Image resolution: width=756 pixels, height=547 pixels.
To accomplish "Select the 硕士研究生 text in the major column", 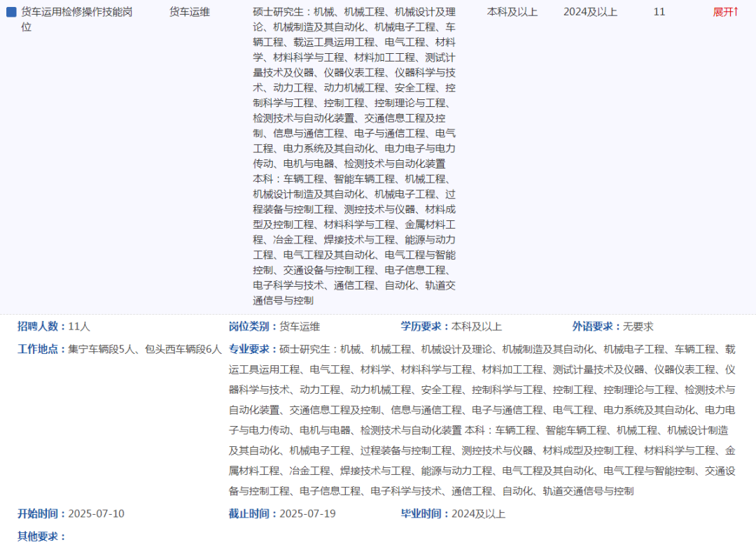I will 278,12.
